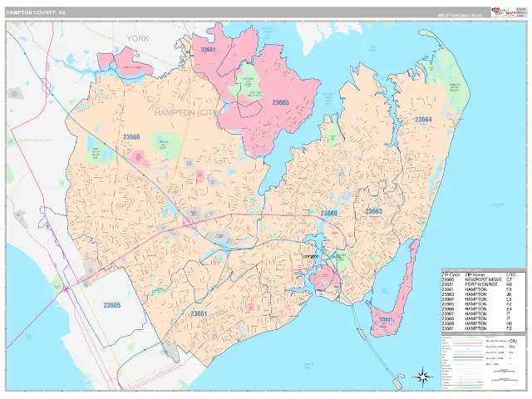Image resolution: width=532 pixels, height=399 pixels.
Task: Click the map publisher logo in the title bar
Action: (x=503, y=12)
